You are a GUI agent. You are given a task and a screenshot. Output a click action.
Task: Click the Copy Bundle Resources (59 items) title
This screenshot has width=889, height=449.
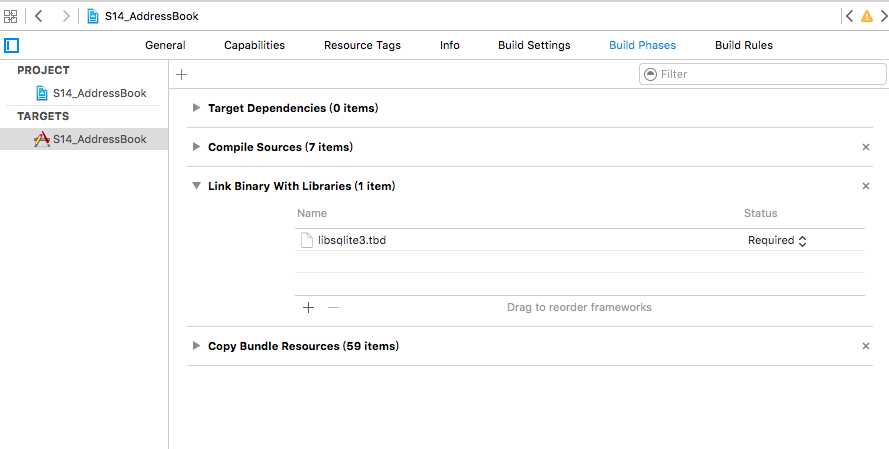click(x=303, y=346)
